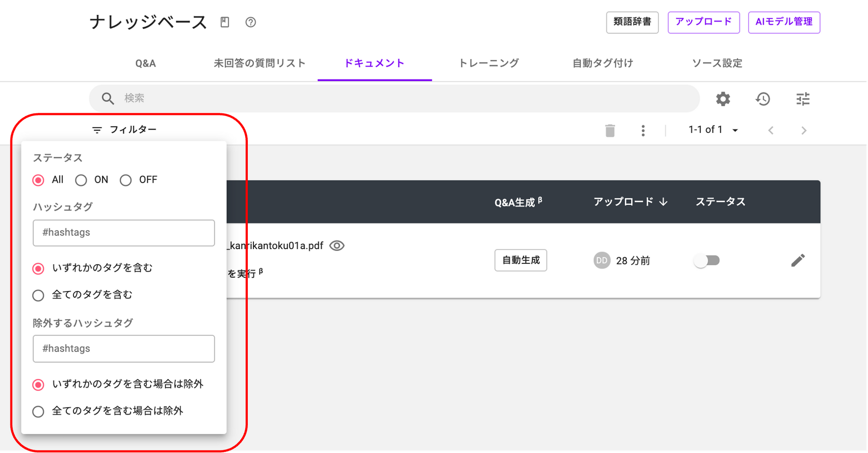Switch to the トレーニング tab
This screenshot has width=868, height=453.
coord(489,63)
